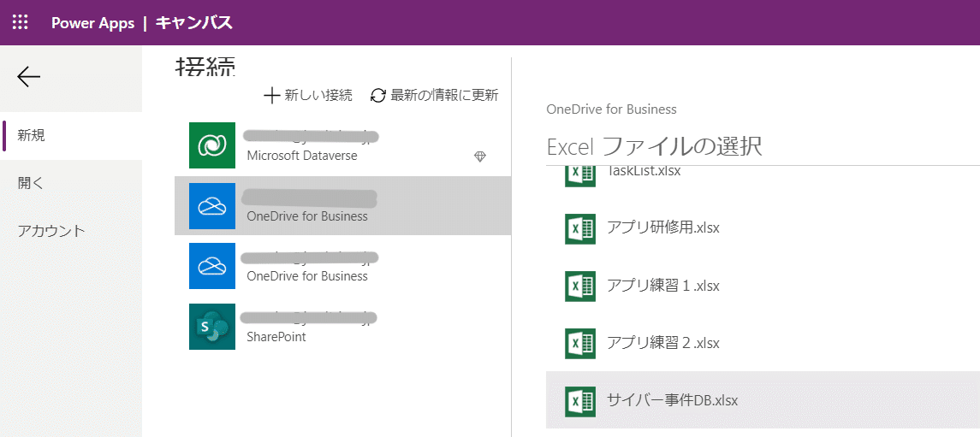Select the 新規 menu item
This screenshot has width=980, height=437.
71,135
